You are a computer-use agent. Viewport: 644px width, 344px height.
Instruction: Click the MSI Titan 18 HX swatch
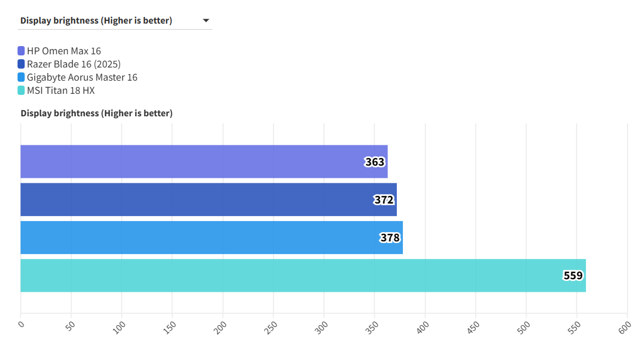[x=21, y=91]
